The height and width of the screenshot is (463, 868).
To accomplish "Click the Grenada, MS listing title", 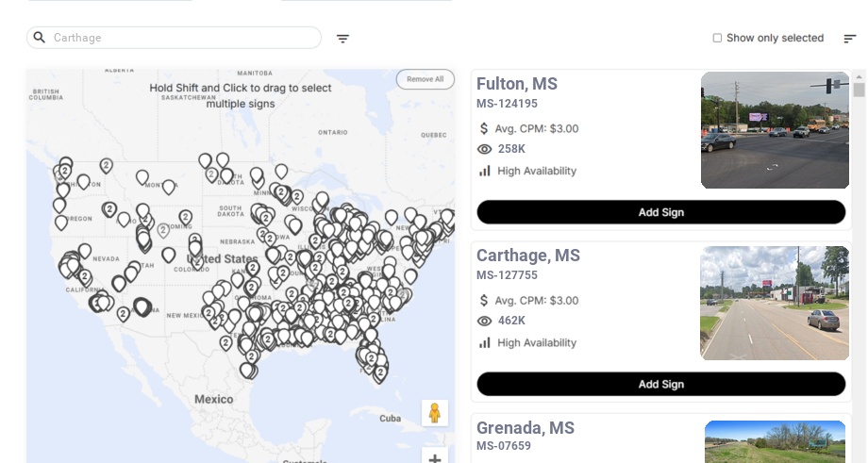I will [525, 428].
